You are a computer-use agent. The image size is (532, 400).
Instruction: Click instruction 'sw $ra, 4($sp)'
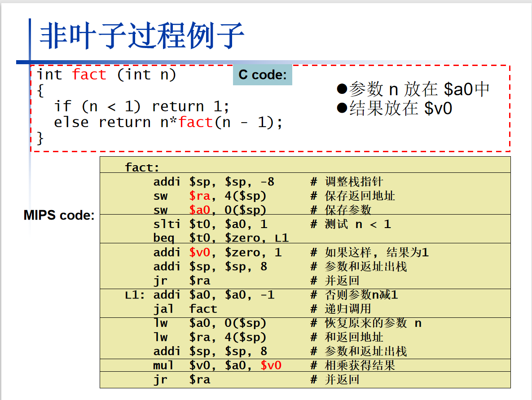tap(210, 196)
